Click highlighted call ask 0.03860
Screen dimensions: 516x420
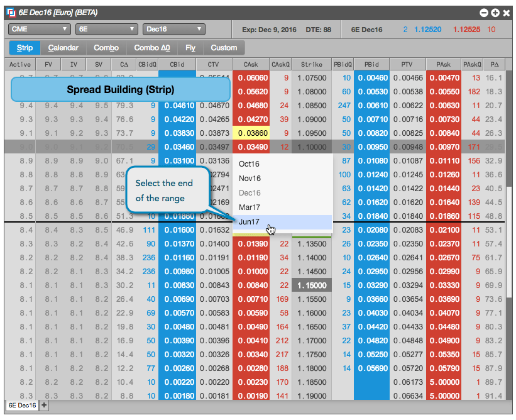pyautogui.click(x=251, y=133)
